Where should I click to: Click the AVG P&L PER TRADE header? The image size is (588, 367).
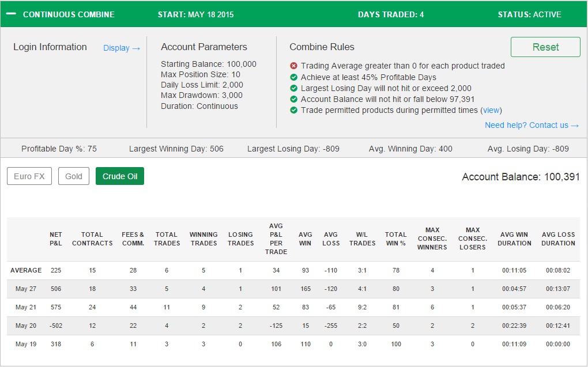(276, 239)
